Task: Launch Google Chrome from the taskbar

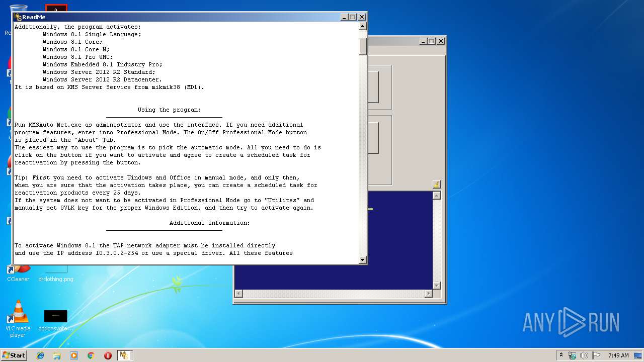Action: click(x=91, y=355)
